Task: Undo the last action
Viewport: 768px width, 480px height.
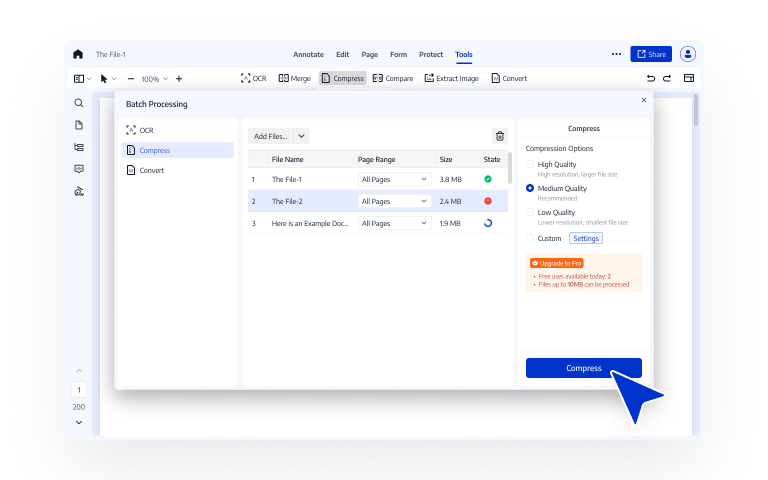Action: pos(650,78)
